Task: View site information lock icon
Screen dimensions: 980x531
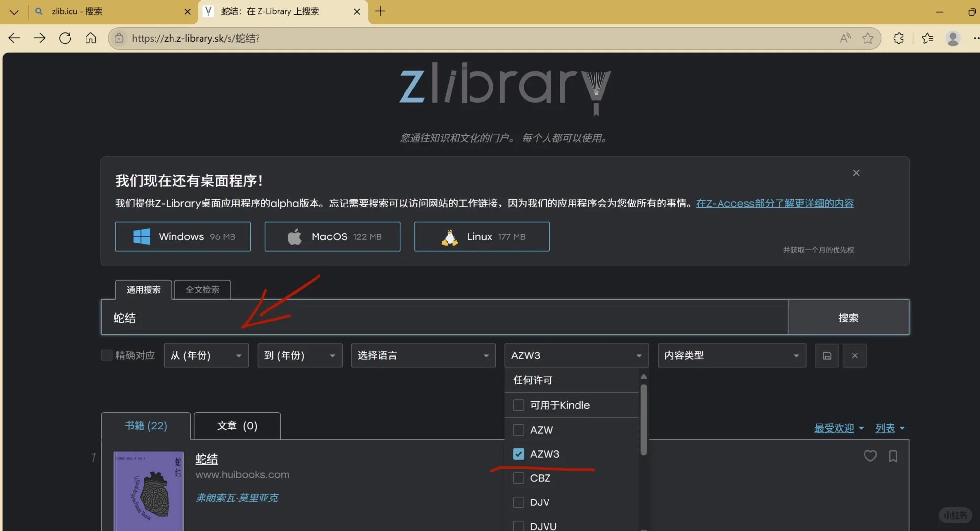Action: point(119,38)
